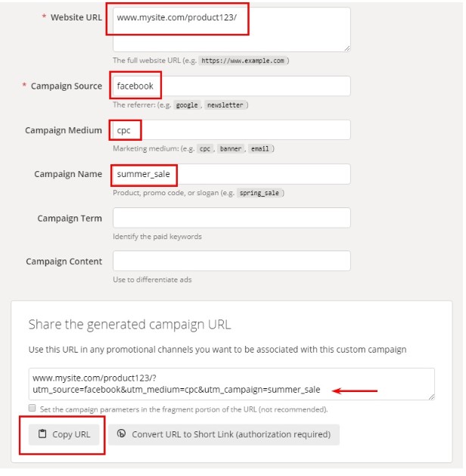
Task: Click into the Campaign Source field
Action: click(x=231, y=87)
